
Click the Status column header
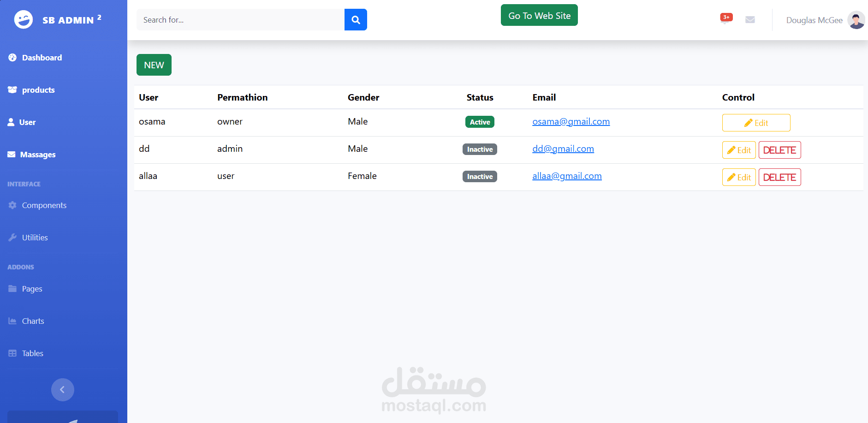click(480, 97)
